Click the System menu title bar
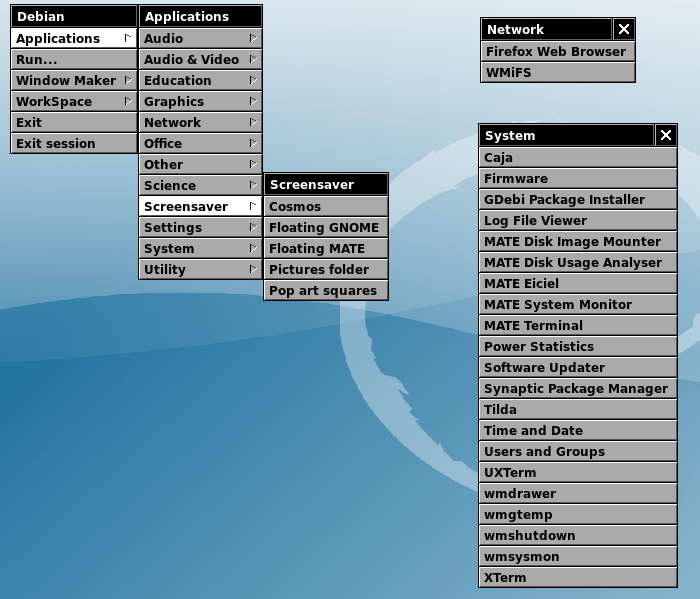The height and width of the screenshot is (599, 700). (567, 135)
